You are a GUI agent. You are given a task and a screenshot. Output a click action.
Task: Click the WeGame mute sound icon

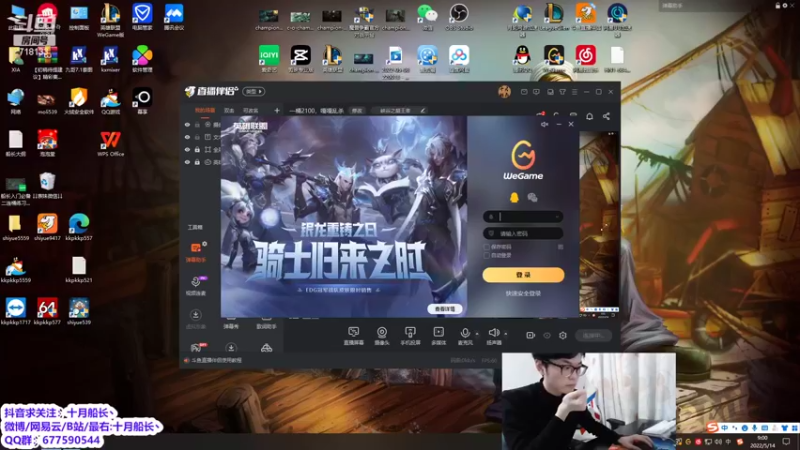pos(544,124)
